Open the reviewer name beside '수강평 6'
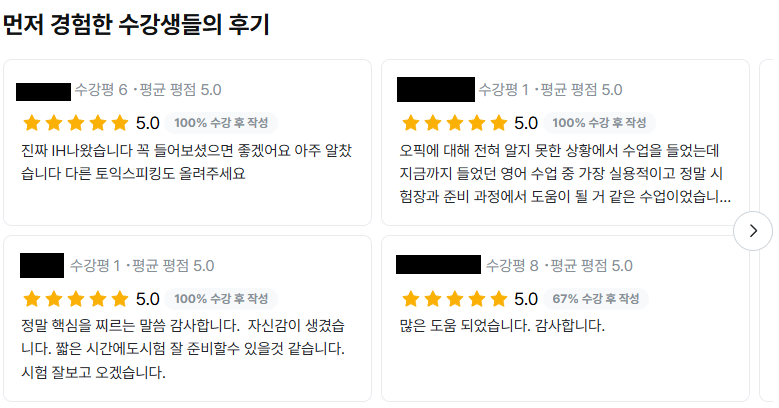Viewport: 779px width, 408px height. point(44,90)
